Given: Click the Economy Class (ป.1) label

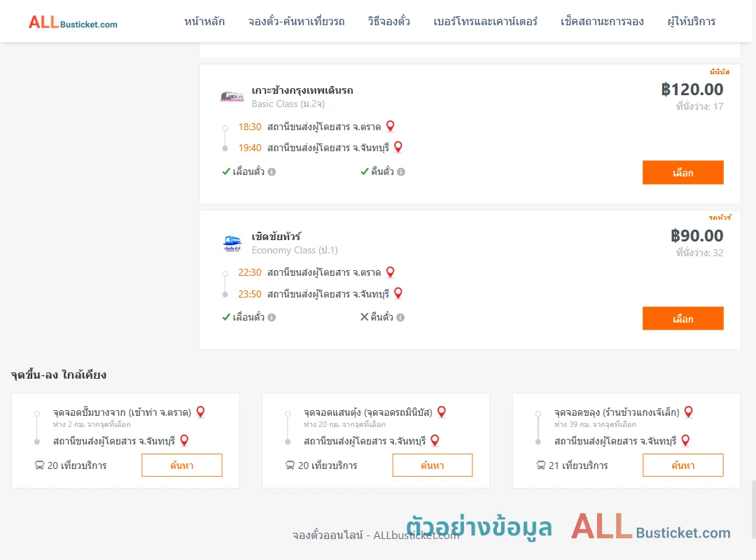Looking at the screenshot, I should [x=295, y=251].
